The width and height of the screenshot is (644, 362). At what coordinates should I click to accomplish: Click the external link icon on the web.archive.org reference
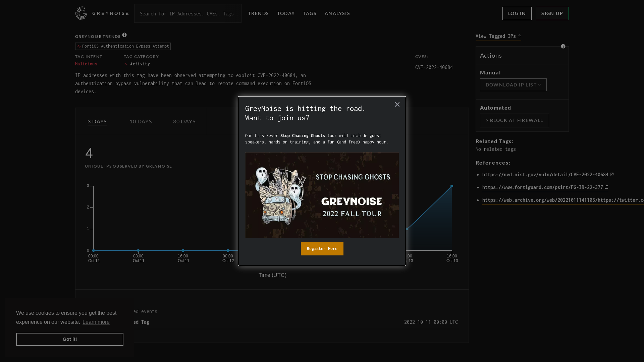pos(642,200)
